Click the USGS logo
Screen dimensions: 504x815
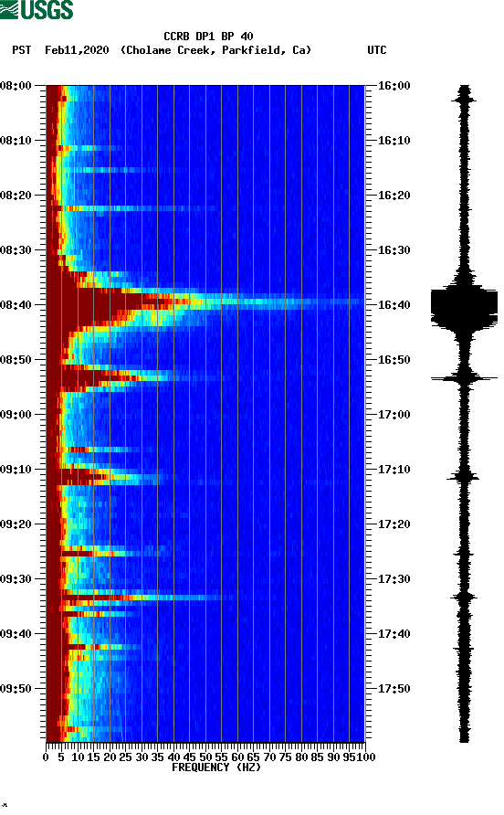37,9
